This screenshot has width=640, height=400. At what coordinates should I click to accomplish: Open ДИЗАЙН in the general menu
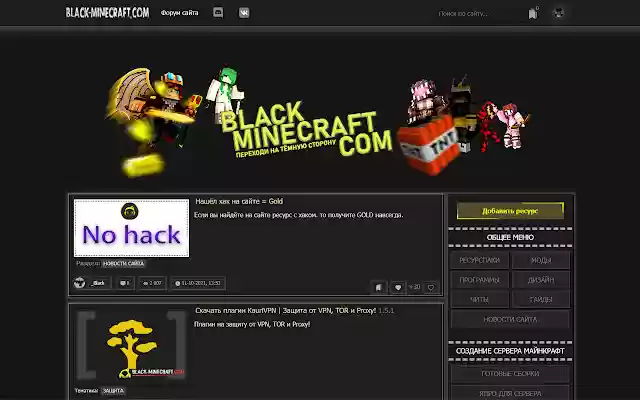pyautogui.click(x=541, y=280)
